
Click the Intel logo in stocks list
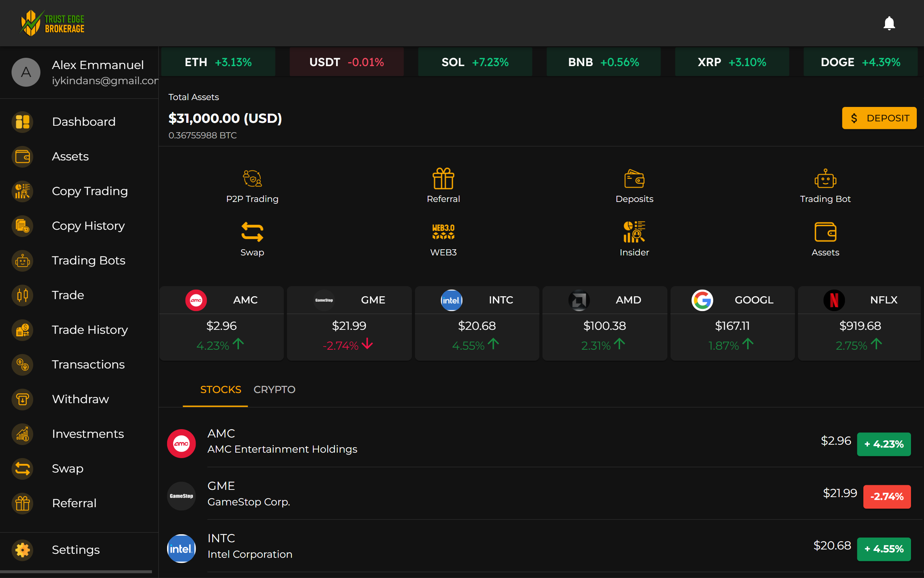coord(181,548)
